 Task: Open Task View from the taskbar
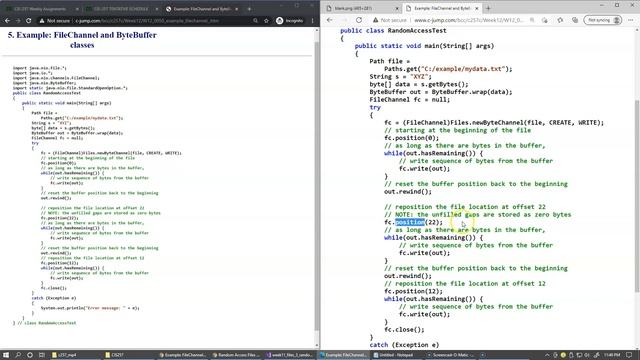(42, 355)
